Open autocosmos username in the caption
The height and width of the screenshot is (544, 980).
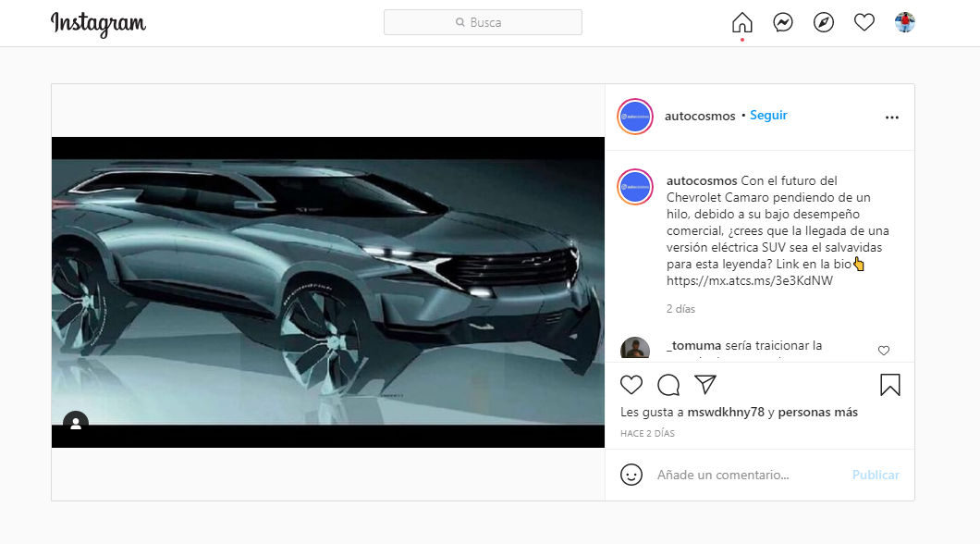click(701, 180)
